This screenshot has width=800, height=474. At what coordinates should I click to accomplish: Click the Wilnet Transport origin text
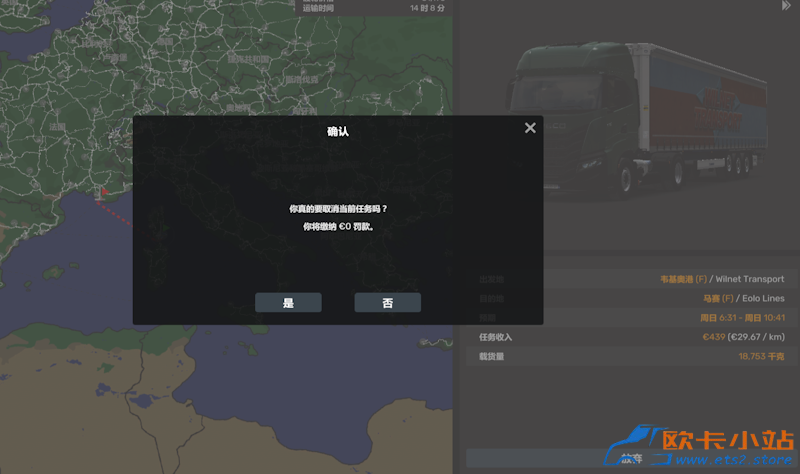click(749, 279)
